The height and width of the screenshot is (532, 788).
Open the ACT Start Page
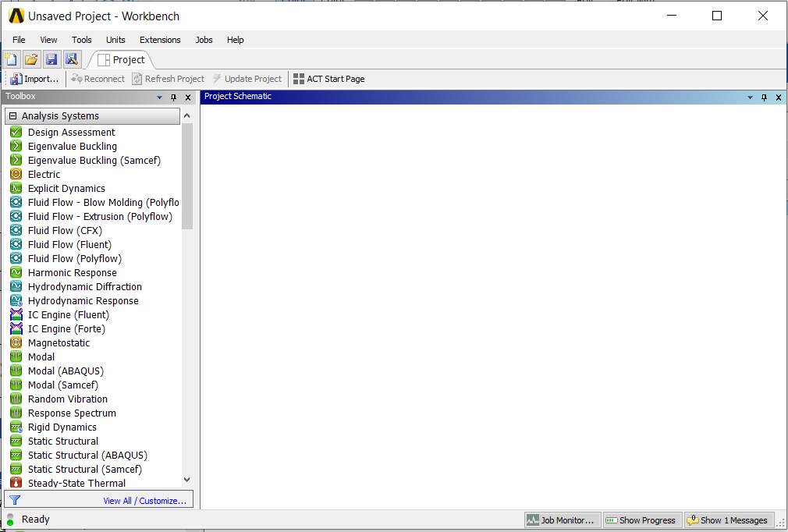click(x=329, y=79)
